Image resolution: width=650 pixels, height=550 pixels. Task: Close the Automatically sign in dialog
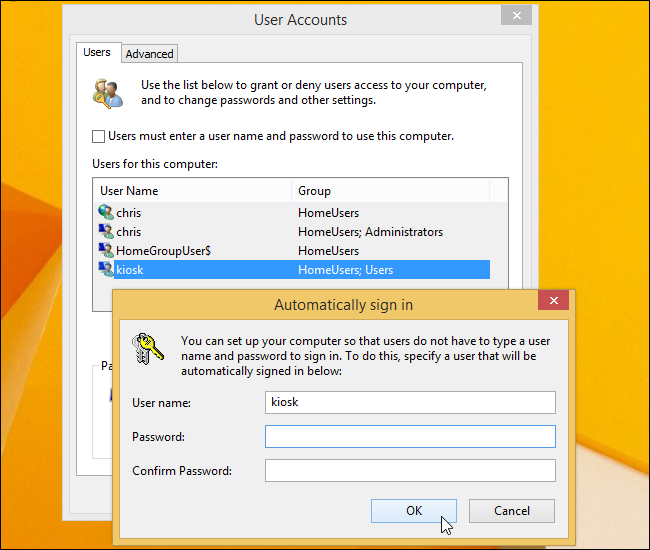pyautogui.click(x=553, y=300)
